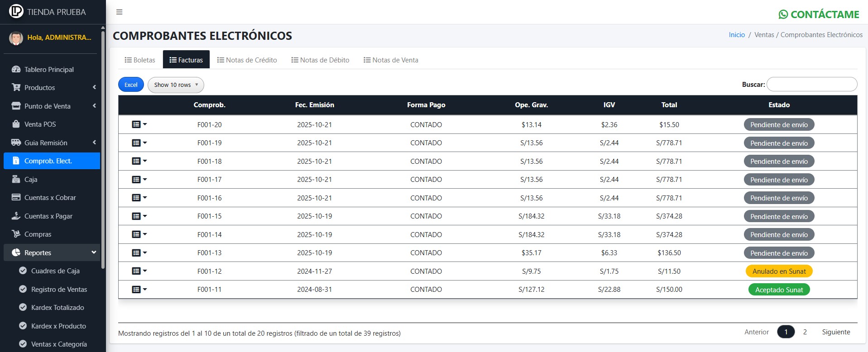
Task: Click the Cuentas x Pagar icon
Action: coord(16,216)
